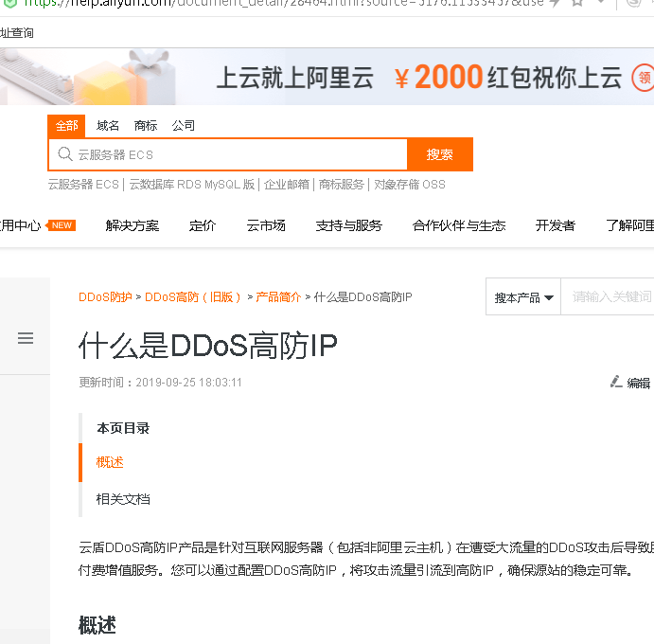
Task: Switch to the 商标 search tab
Action: pyautogui.click(x=146, y=126)
